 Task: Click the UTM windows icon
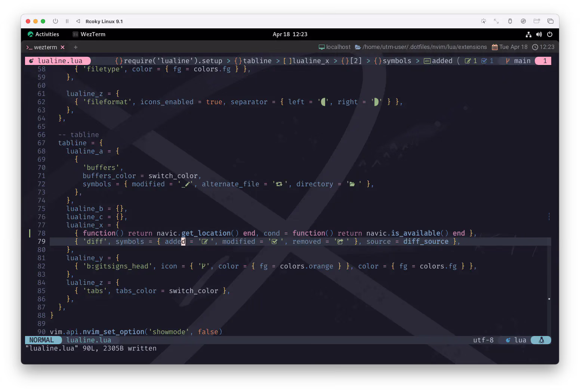[x=550, y=21]
